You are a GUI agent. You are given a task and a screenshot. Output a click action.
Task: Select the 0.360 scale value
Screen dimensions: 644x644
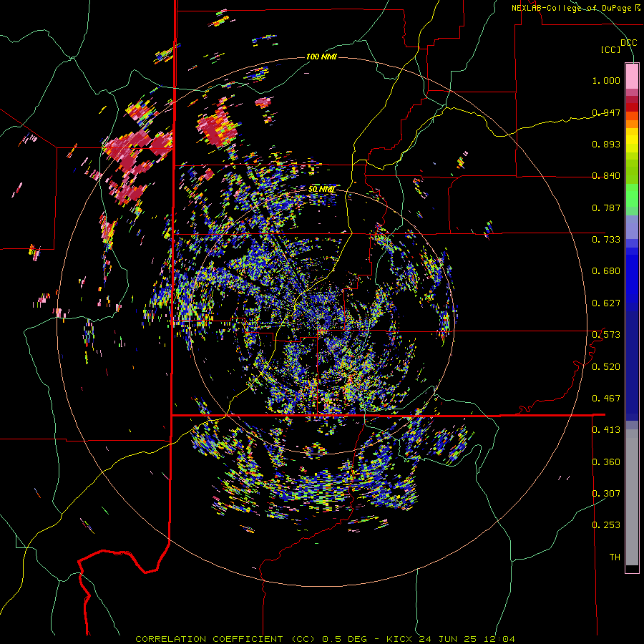point(606,462)
